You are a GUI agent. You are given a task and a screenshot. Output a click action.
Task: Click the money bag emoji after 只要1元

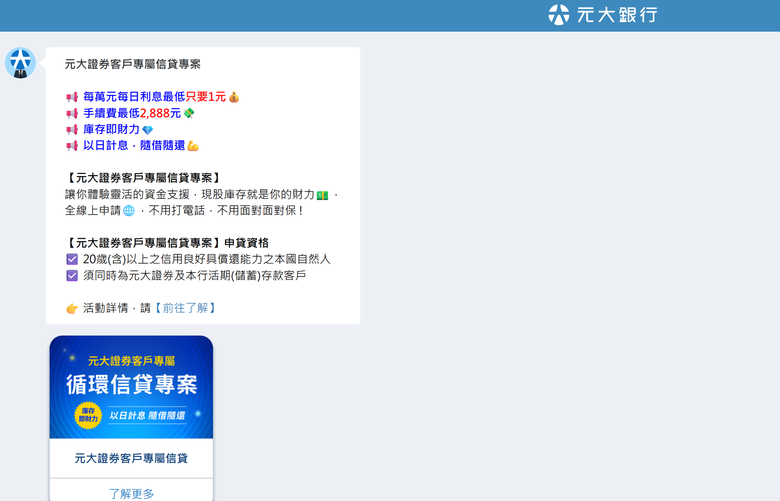234,97
